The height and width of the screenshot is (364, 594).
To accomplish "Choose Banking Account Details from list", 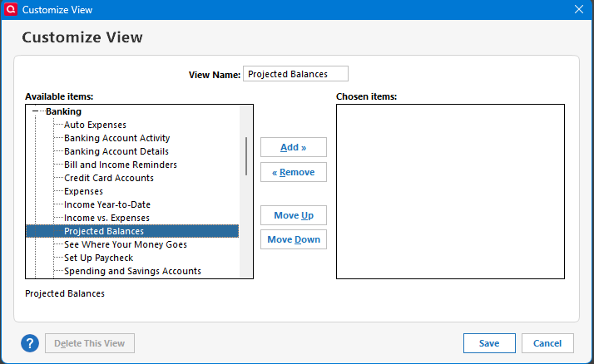I will click(x=116, y=151).
